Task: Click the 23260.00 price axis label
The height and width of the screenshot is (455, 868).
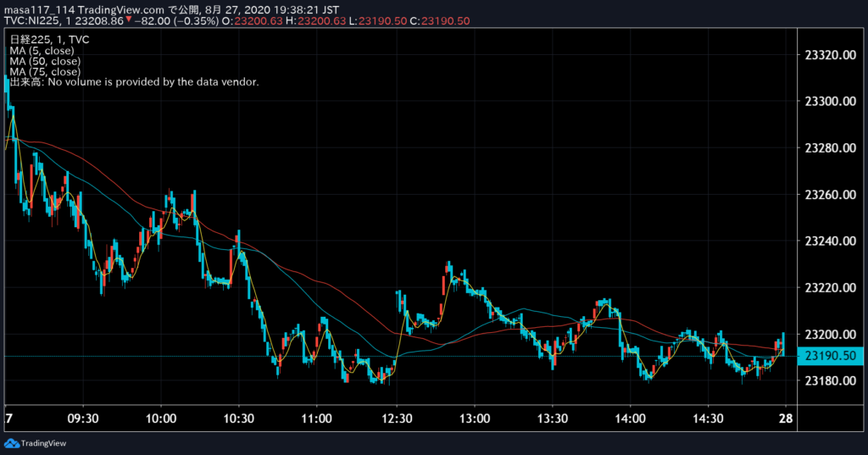Action: 831,195
